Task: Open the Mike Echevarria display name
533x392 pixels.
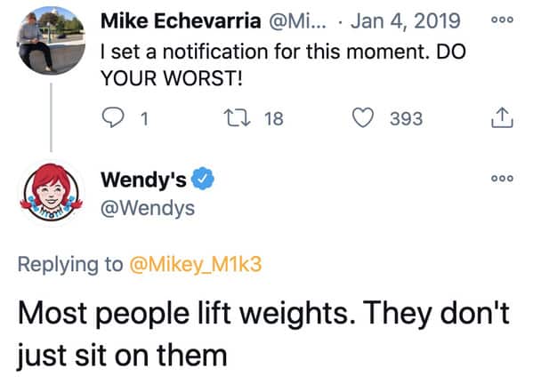Action: click(x=181, y=20)
